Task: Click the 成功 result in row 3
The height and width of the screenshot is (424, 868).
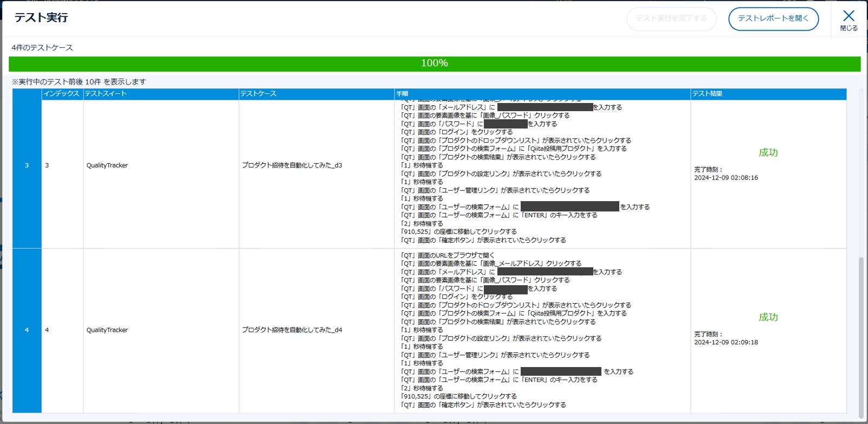Action: [768, 153]
